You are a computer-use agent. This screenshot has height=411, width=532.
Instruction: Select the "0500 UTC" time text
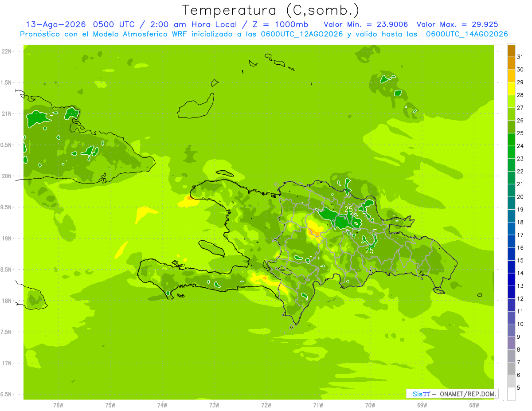[x=114, y=24]
